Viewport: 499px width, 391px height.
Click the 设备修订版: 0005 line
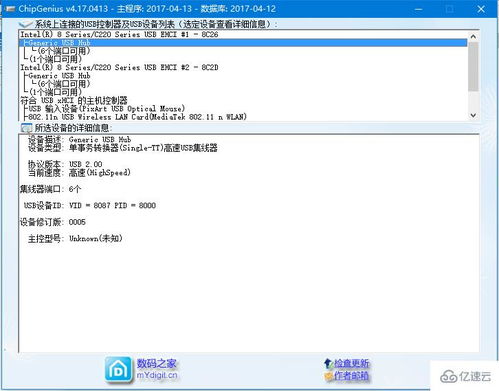pos(53,222)
